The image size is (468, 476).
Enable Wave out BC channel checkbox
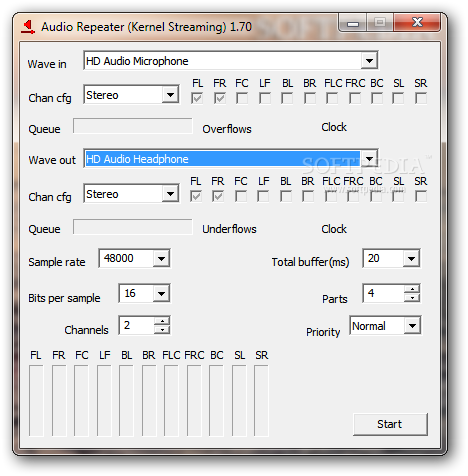coord(376,196)
